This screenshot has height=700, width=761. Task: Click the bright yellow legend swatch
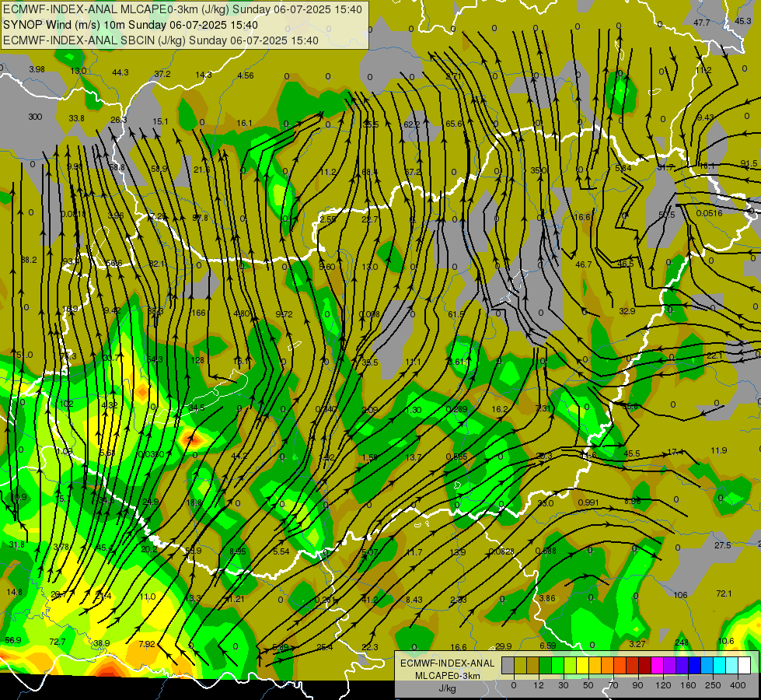pos(582,665)
